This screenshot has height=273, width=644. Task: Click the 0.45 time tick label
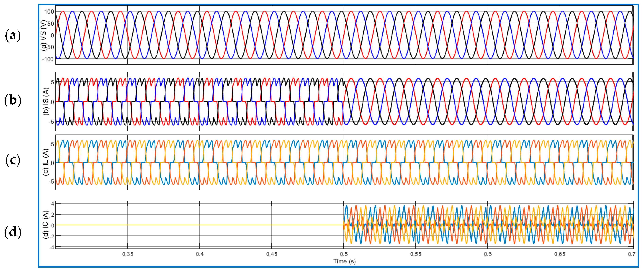tap(272, 254)
